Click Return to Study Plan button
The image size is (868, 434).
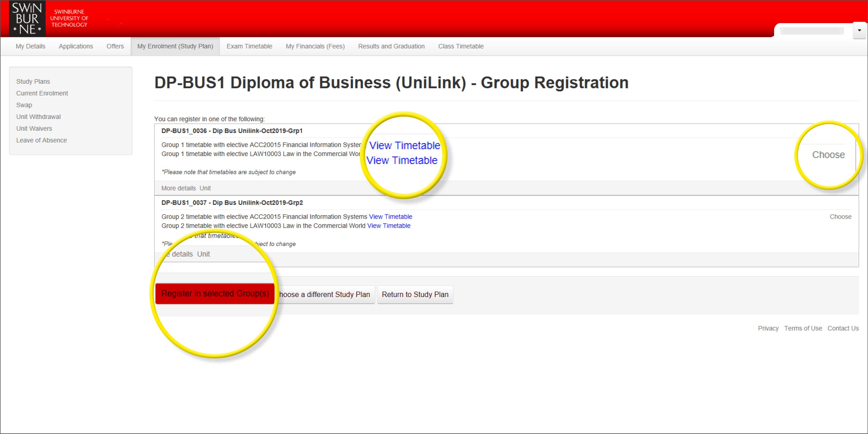click(415, 295)
